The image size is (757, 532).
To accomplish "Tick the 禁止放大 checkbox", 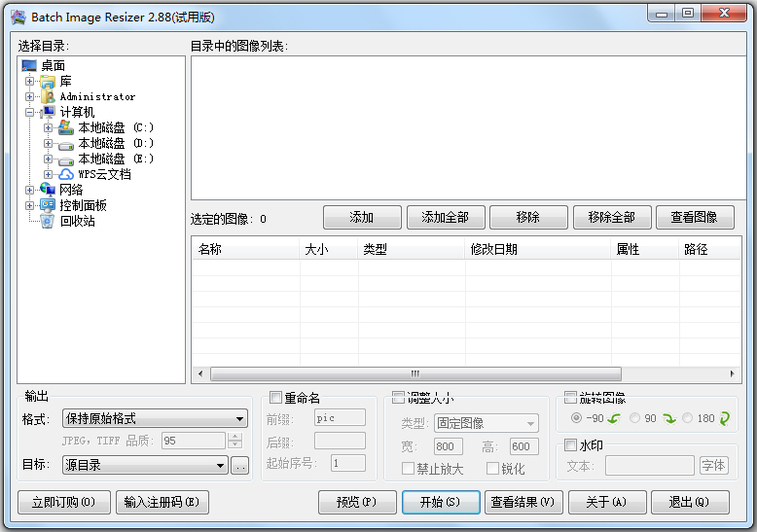I will click(408, 468).
